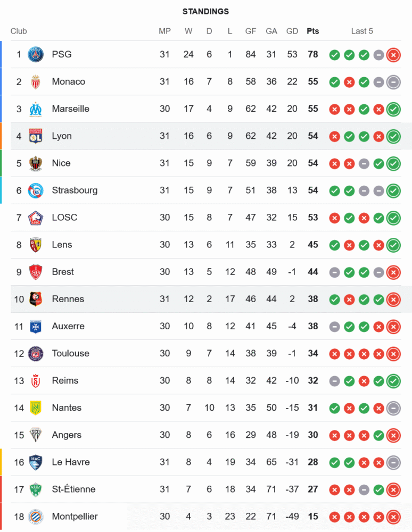Click the Marseille club logo
The height and width of the screenshot is (532, 412).
(36, 109)
